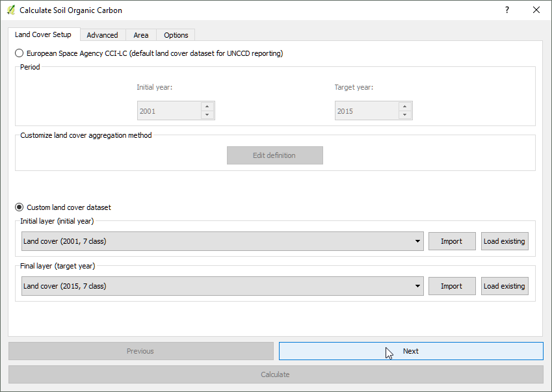Open the Initial layer dropdown
The width and height of the screenshot is (552, 392).
coord(222,241)
